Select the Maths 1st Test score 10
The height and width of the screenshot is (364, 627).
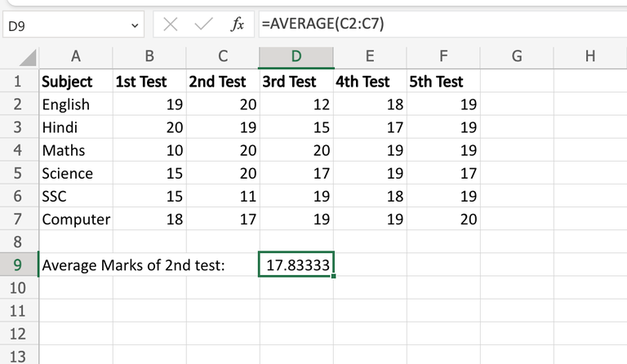(149, 150)
